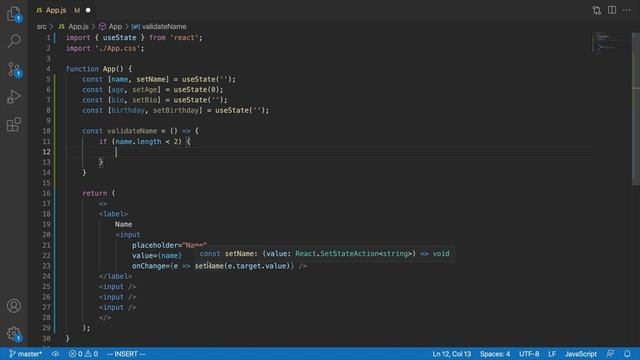Open the Manage settings gear
The height and width of the screenshot is (360, 640).
[x=14, y=334]
